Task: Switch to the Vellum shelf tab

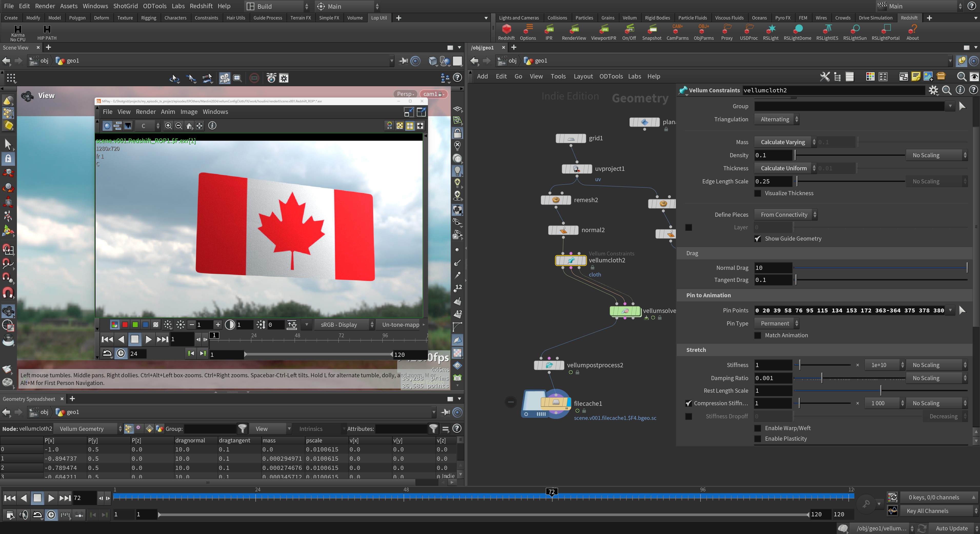Action: [x=629, y=18]
